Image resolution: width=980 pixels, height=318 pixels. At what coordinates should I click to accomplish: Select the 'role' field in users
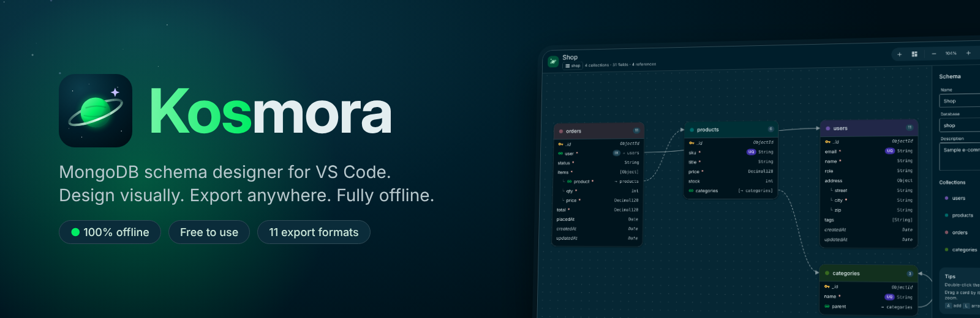pyautogui.click(x=869, y=171)
